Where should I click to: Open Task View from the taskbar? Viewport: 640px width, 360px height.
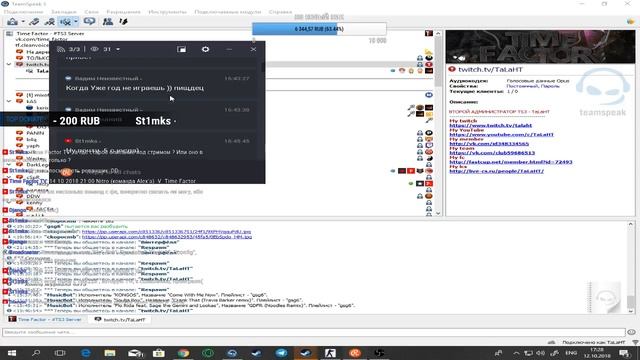tap(60, 353)
